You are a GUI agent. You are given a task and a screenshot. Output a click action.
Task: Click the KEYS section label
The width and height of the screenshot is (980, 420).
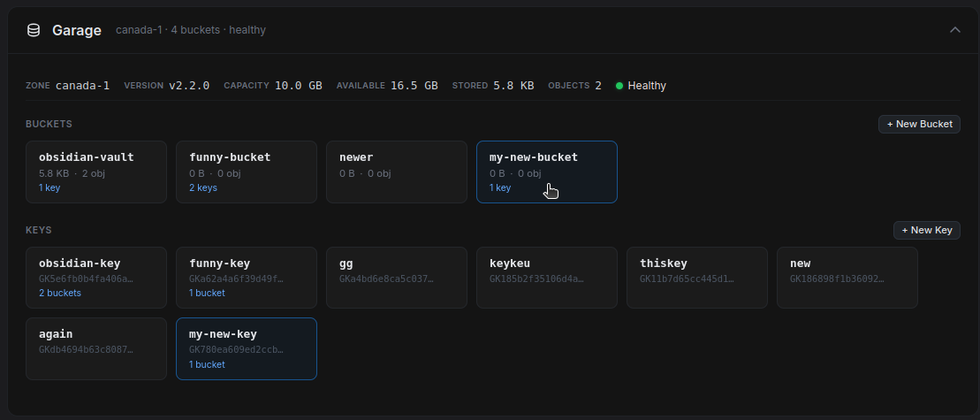coord(39,230)
